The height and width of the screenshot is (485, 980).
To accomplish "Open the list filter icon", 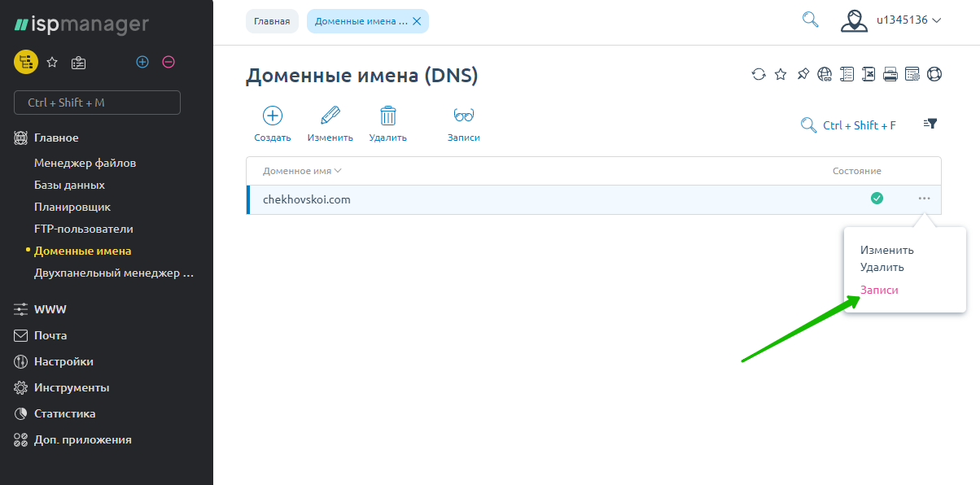I will coord(930,124).
